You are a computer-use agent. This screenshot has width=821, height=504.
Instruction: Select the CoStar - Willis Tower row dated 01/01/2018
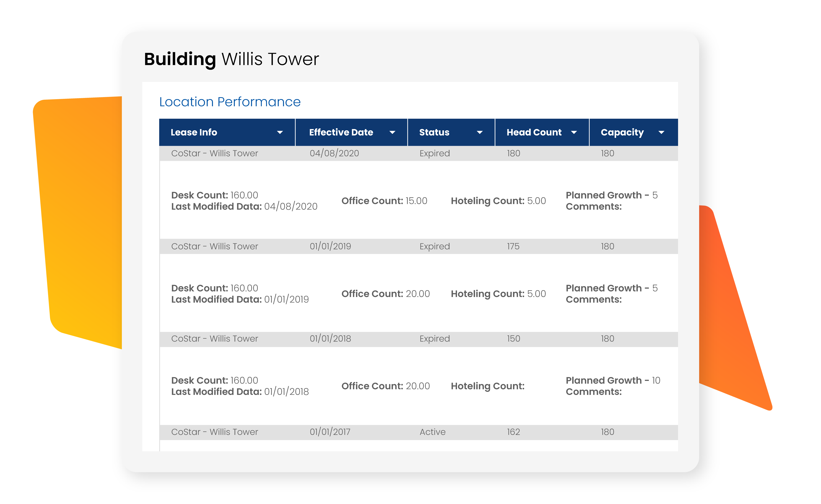[x=418, y=339]
